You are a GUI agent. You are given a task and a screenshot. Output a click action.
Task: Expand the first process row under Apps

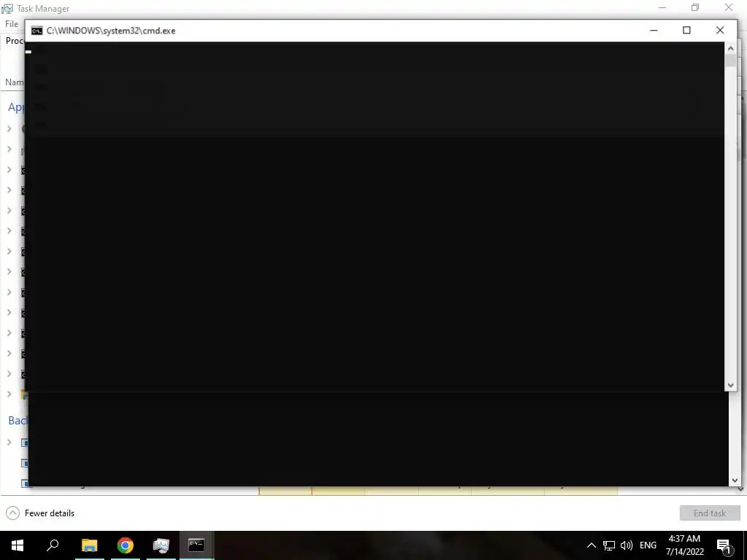tap(9, 128)
